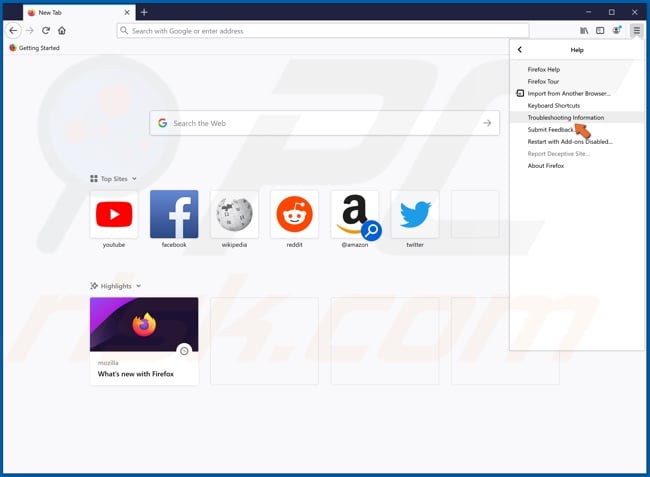The width and height of the screenshot is (650, 477).
Task: Select Firefox Help menu item
Action: point(577,70)
